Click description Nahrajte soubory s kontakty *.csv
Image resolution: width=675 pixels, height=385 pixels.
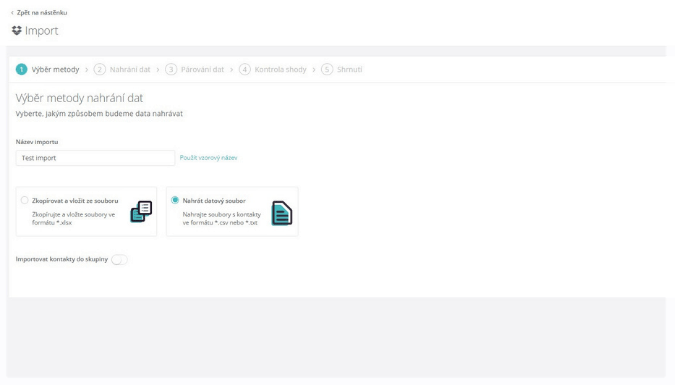pyautogui.click(x=222, y=218)
